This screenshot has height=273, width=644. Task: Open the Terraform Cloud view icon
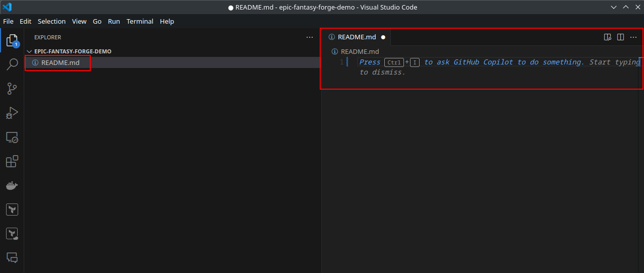click(12, 234)
